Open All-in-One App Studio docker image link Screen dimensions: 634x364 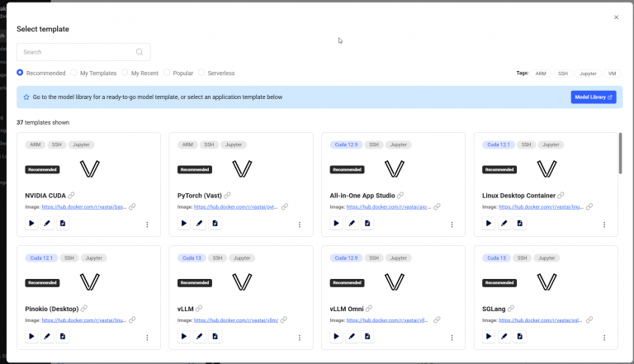coord(389,207)
